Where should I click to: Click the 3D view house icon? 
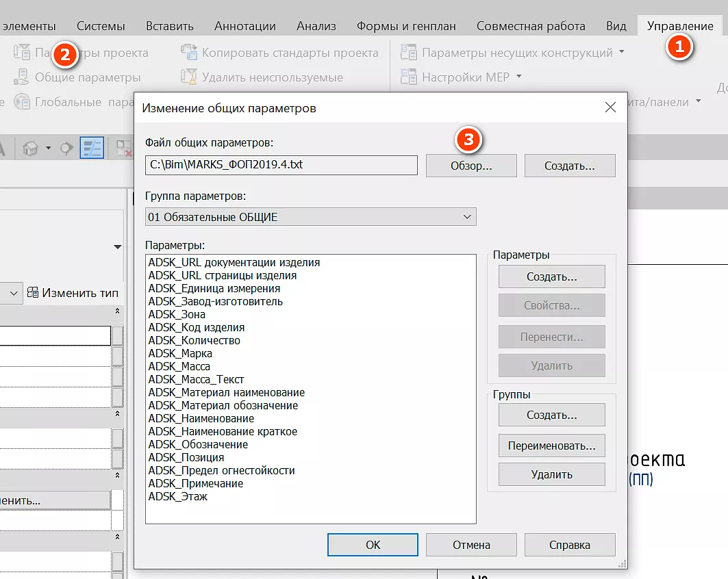coord(30,148)
